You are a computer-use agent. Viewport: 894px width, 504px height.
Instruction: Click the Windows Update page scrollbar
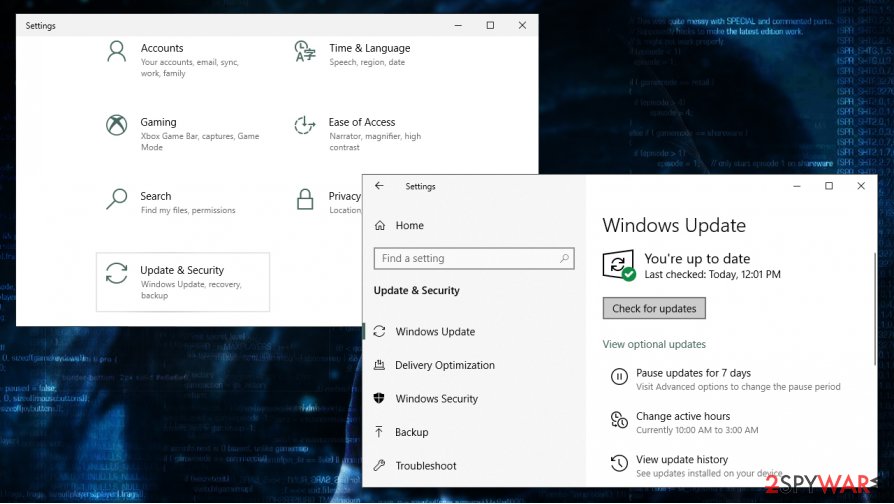click(x=875, y=308)
